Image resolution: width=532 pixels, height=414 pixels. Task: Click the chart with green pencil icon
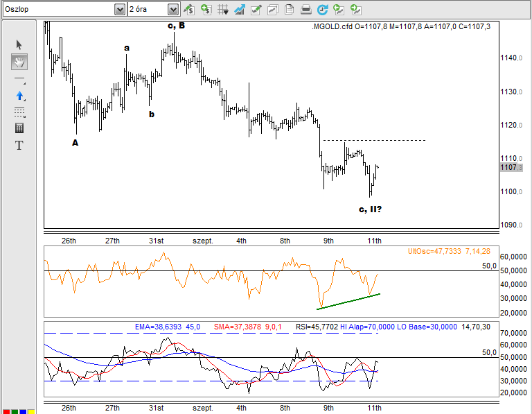256,10
